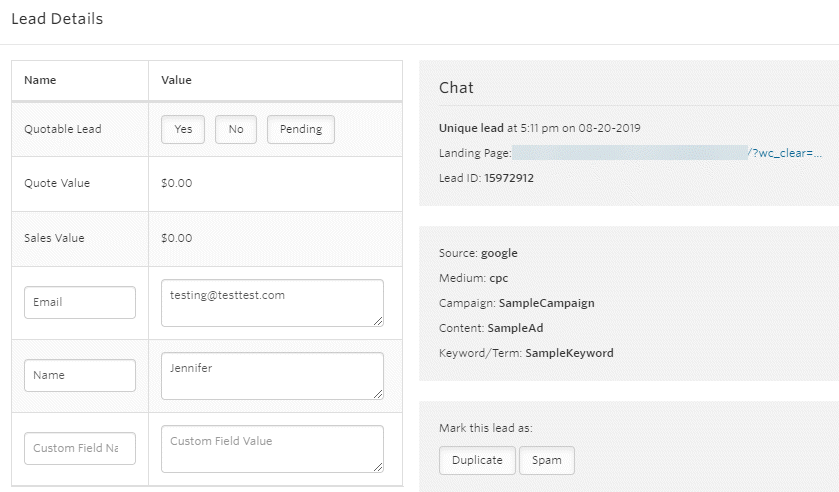Grab the Jennifer textarea resize handle
The height and width of the screenshot is (492, 839).
pos(378,394)
